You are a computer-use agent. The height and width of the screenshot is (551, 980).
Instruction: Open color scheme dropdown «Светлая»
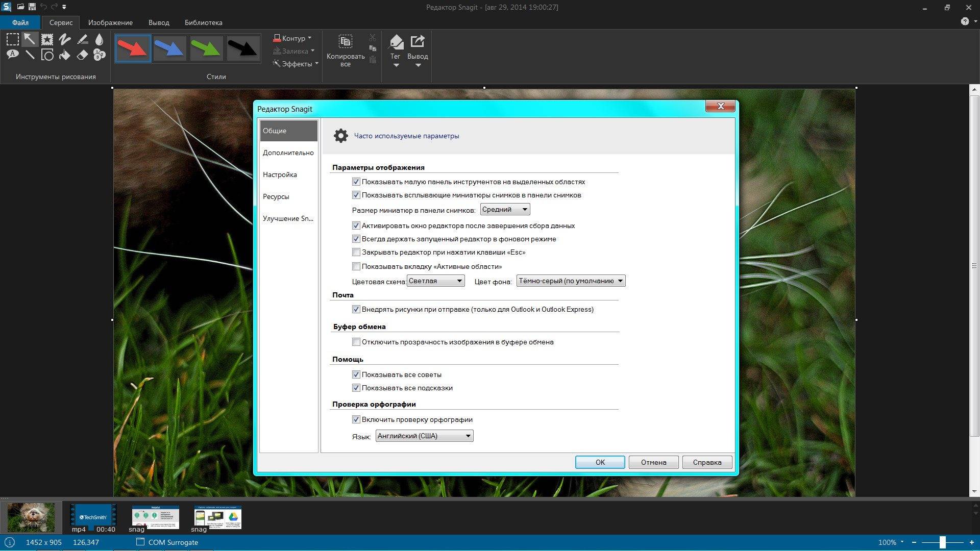pos(435,281)
